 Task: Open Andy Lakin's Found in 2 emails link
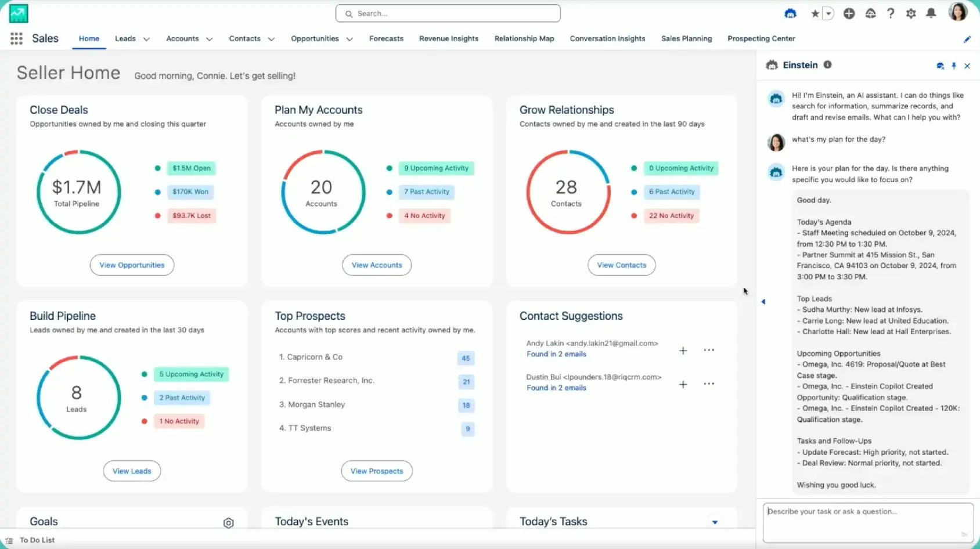point(556,354)
